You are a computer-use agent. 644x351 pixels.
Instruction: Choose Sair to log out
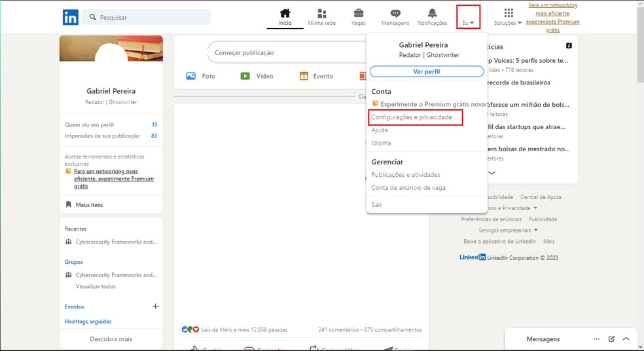click(376, 204)
